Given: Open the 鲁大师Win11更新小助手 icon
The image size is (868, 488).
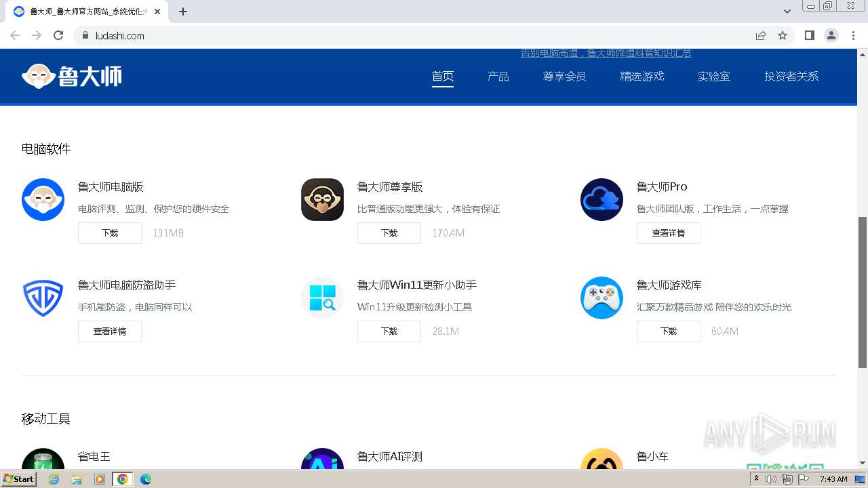Looking at the screenshot, I should [322, 298].
